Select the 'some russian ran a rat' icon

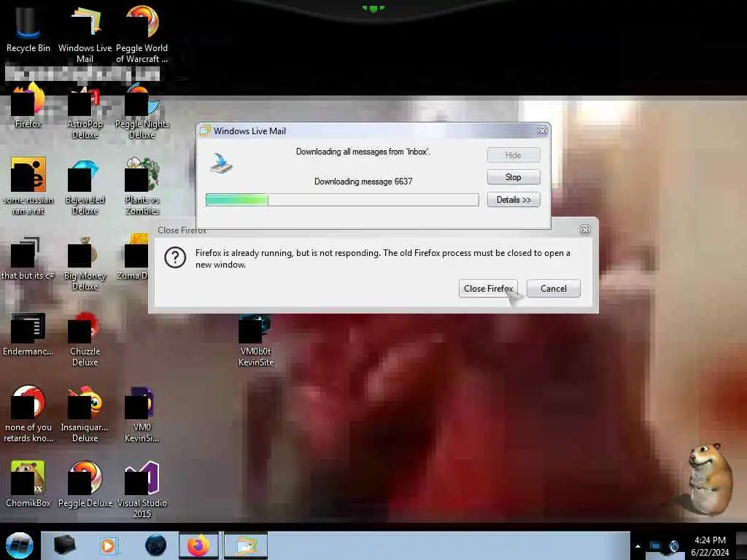[28, 186]
